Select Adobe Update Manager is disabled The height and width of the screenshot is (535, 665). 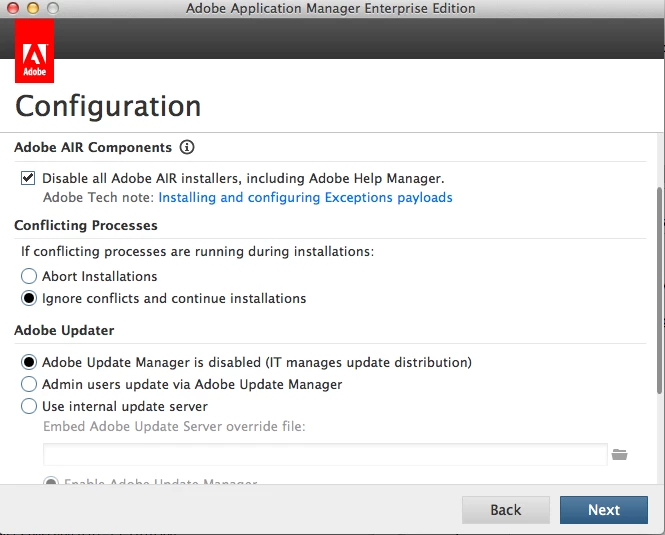[29, 362]
